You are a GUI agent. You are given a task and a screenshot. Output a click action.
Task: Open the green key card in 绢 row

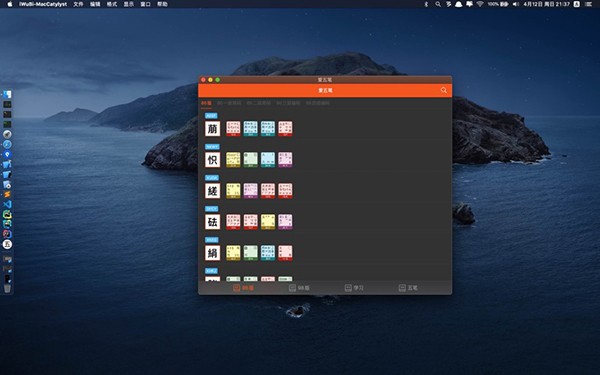[251, 253]
